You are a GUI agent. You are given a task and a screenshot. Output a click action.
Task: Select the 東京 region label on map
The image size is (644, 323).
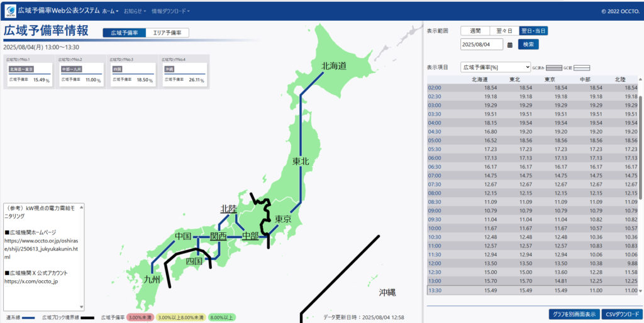(283, 219)
